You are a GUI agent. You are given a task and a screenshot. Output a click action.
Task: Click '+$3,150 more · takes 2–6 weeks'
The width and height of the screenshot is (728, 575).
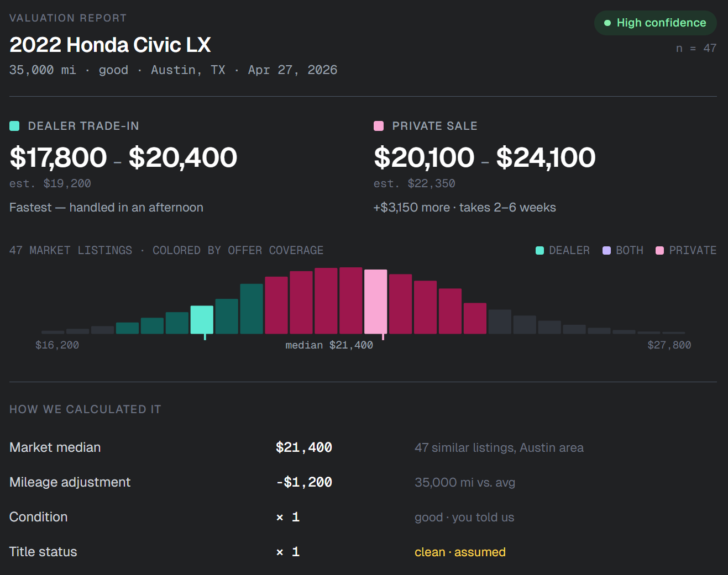465,208
